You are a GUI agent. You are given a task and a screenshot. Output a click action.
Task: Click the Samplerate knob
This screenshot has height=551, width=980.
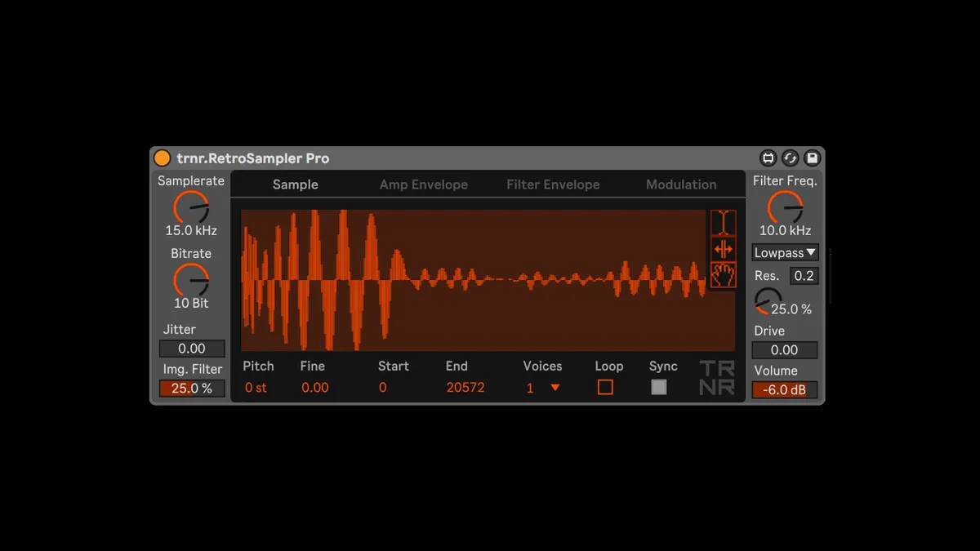tap(191, 207)
